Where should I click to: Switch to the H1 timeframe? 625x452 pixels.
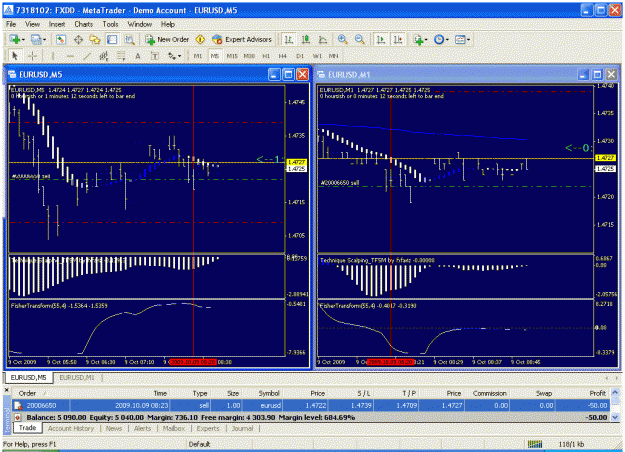266,56
